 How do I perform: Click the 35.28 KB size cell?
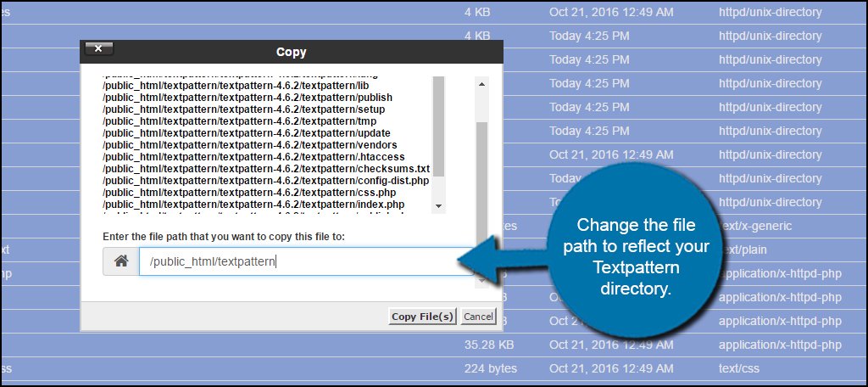(x=489, y=345)
